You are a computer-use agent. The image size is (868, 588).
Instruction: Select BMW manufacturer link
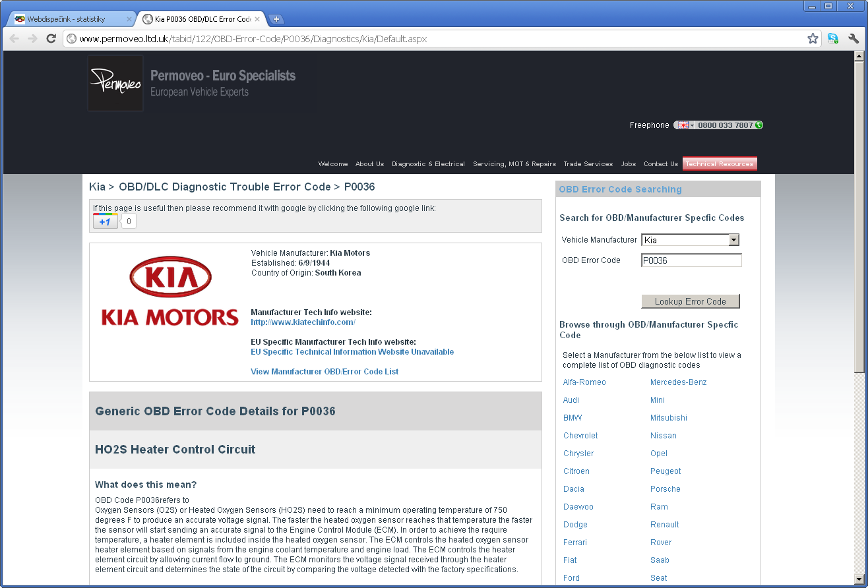pyautogui.click(x=573, y=418)
